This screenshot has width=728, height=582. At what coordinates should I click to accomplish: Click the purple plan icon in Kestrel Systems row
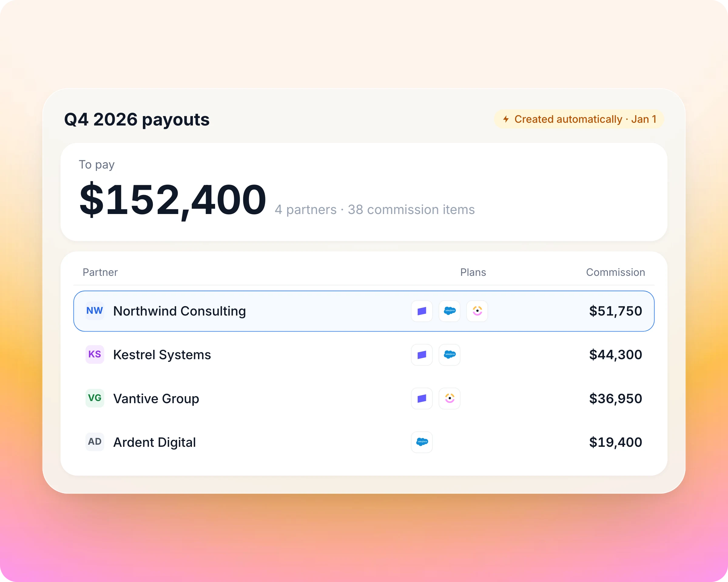(422, 355)
